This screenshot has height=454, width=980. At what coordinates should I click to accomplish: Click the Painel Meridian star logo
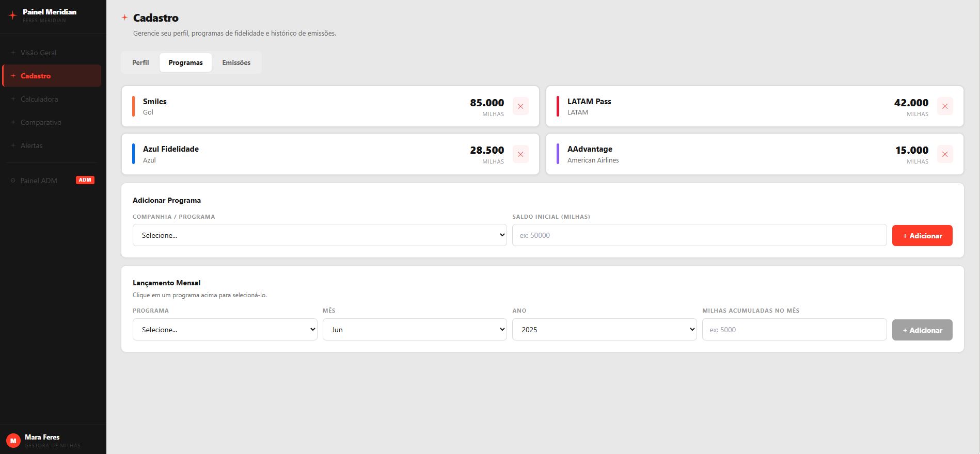click(13, 15)
